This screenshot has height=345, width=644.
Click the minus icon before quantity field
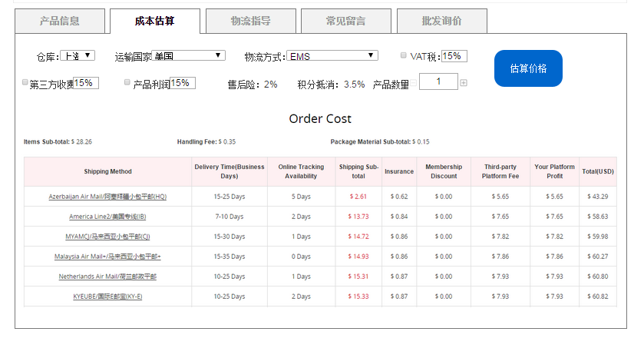click(414, 83)
